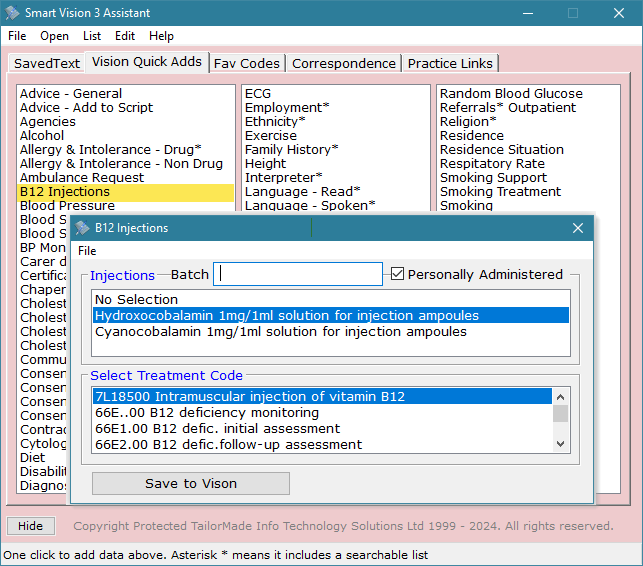Click highlighted B12 Injections quick add
The image size is (643, 566).
[x=126, y=192]
